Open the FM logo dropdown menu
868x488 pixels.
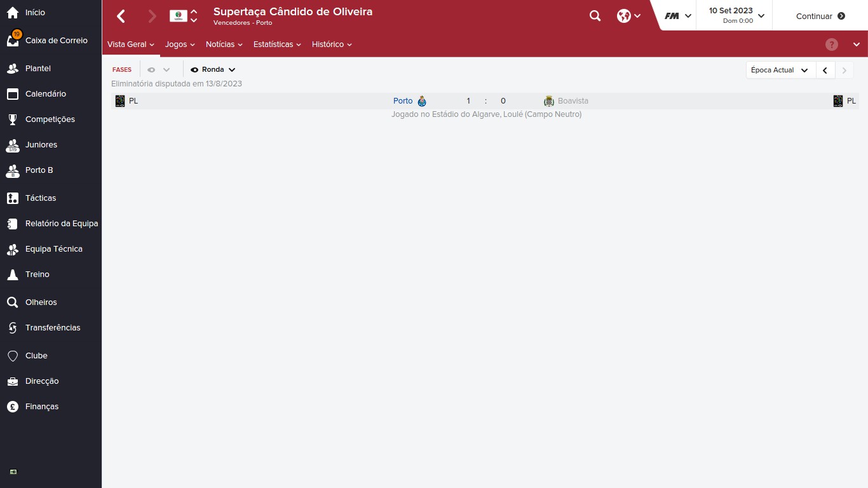[678, 16]
